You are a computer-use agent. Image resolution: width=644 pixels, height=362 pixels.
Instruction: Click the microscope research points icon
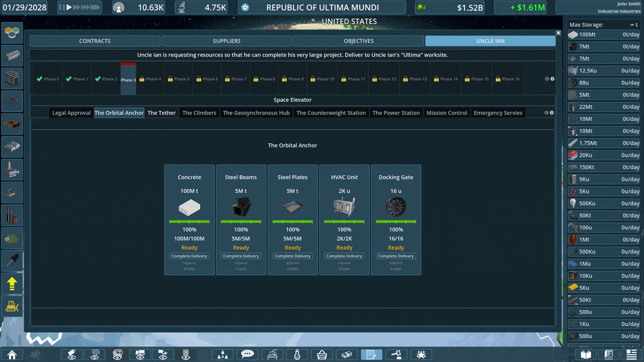point(183,8)
